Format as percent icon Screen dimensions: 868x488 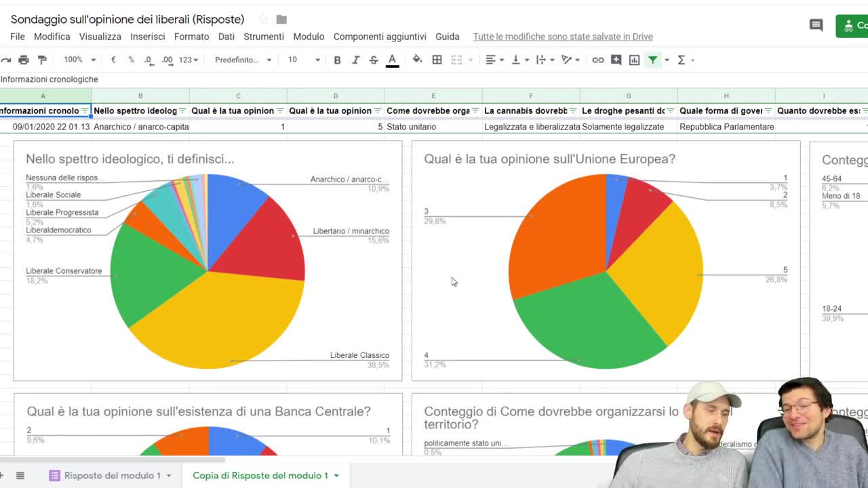click(131, 60)
